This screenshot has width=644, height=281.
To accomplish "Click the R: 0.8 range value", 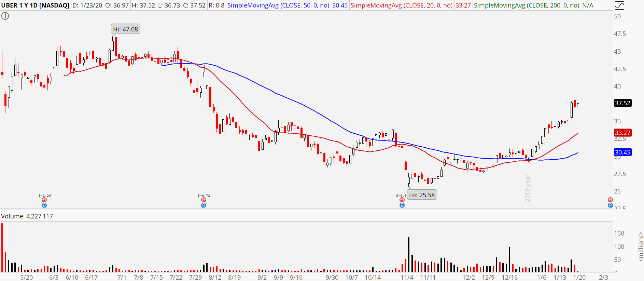I will pyautogui.click(x=216, y=5).
